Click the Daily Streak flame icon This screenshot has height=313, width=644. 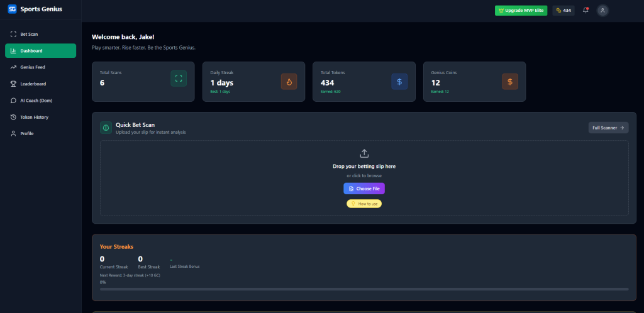point(289,81)
